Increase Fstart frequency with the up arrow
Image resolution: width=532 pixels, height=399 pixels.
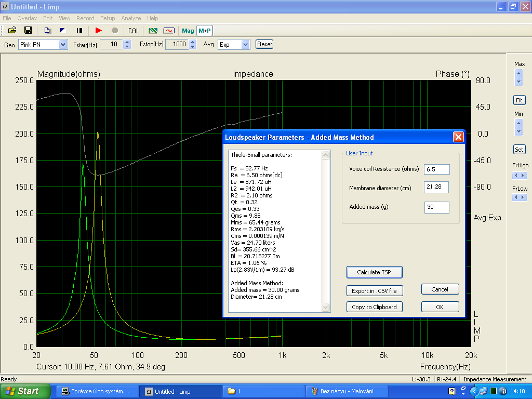[x=127, y=42]
